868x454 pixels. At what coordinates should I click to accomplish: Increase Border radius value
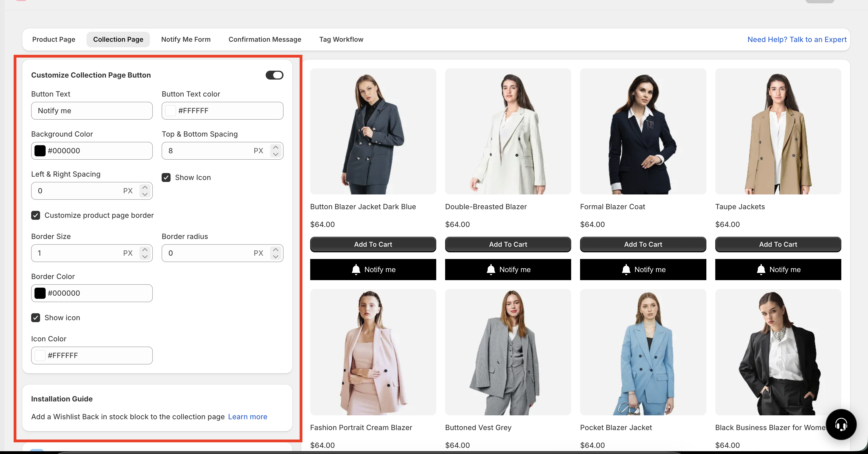point(276,250)
